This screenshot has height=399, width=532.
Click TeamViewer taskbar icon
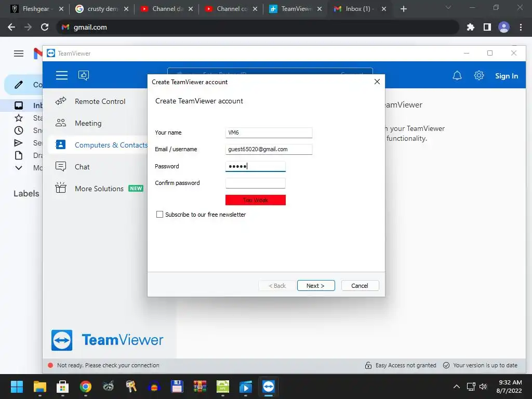(269, 387)
